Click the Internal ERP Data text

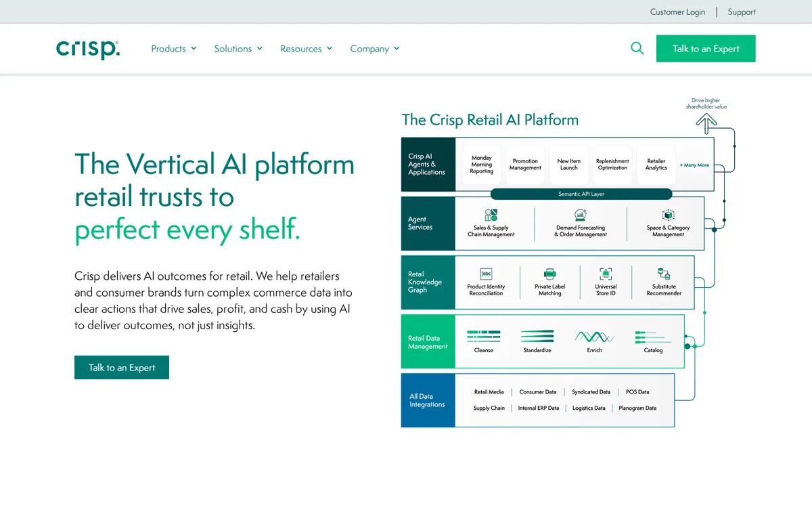coord(539,408)
